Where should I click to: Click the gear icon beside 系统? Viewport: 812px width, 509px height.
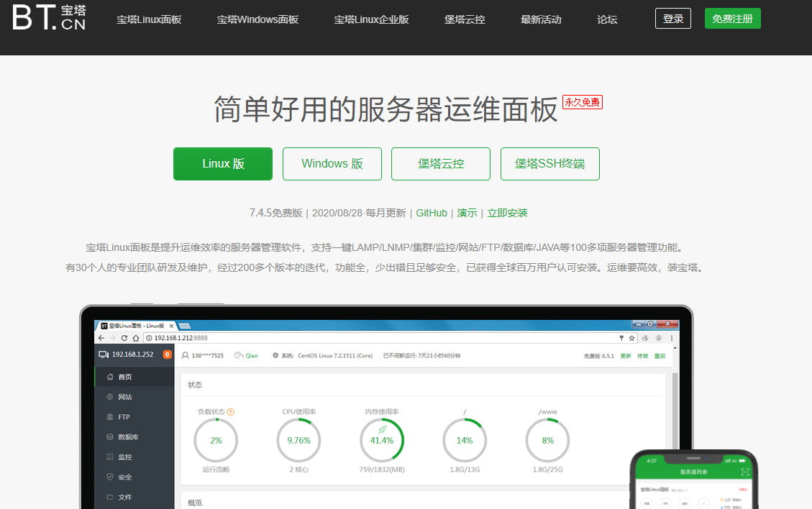coord(275,356)
